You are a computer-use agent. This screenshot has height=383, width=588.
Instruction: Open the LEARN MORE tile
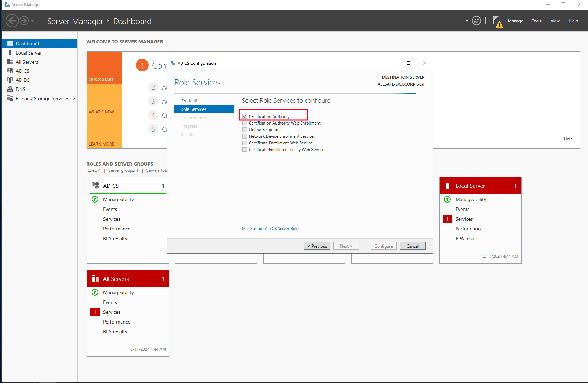(105, 132)
